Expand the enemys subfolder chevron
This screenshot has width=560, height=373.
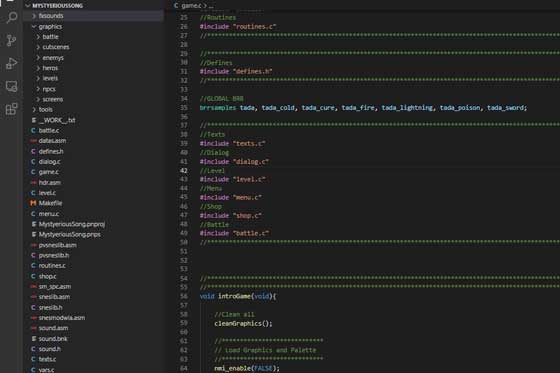coord(38,58)
